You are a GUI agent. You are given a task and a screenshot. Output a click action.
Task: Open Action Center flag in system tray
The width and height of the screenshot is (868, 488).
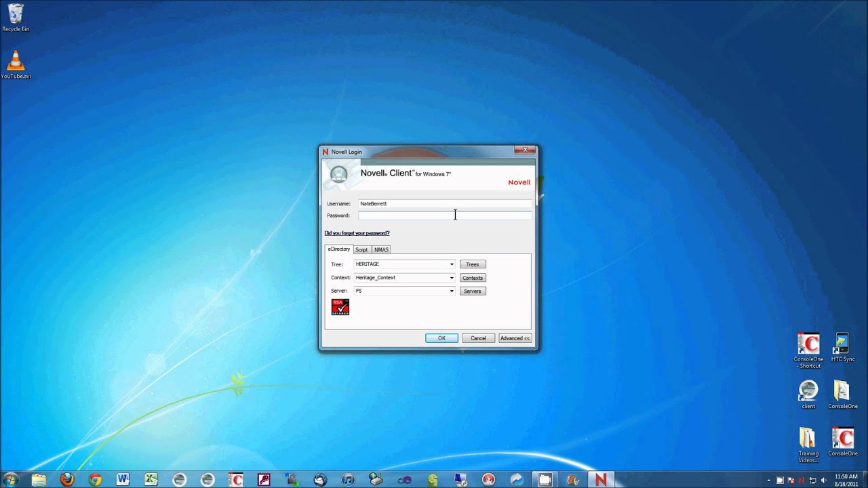click(790, 481)
